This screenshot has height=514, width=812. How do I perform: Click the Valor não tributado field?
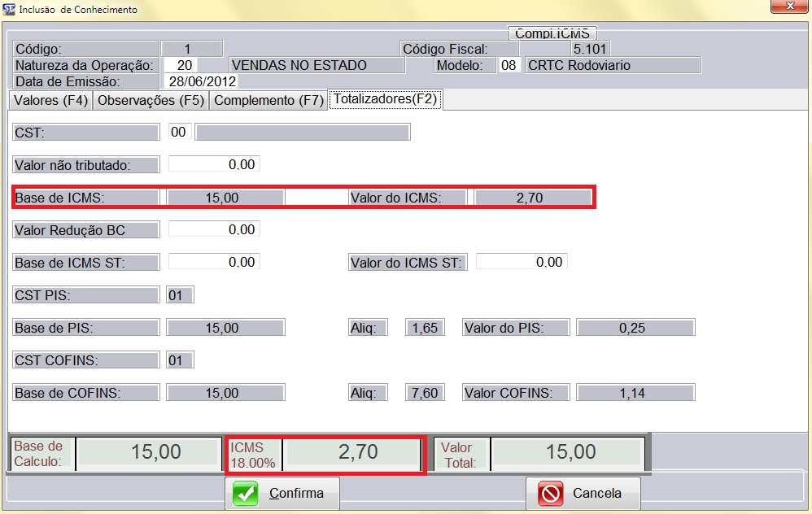tap(213, 164)
